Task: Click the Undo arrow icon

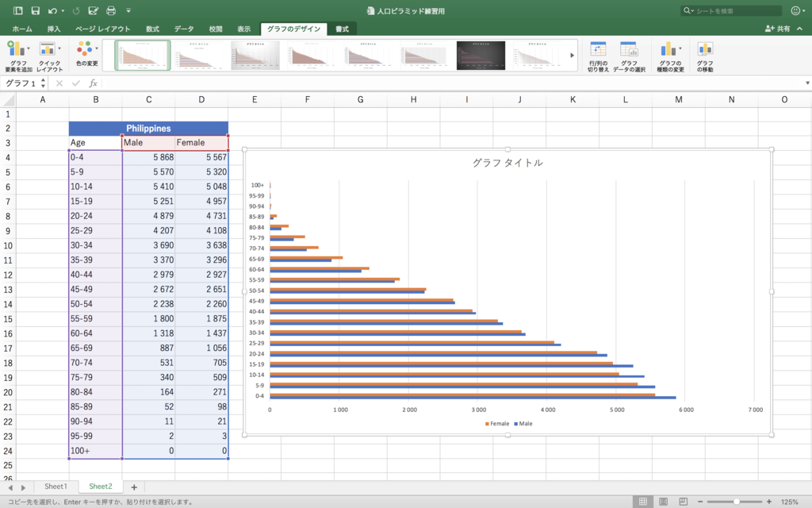Action: 52,10
